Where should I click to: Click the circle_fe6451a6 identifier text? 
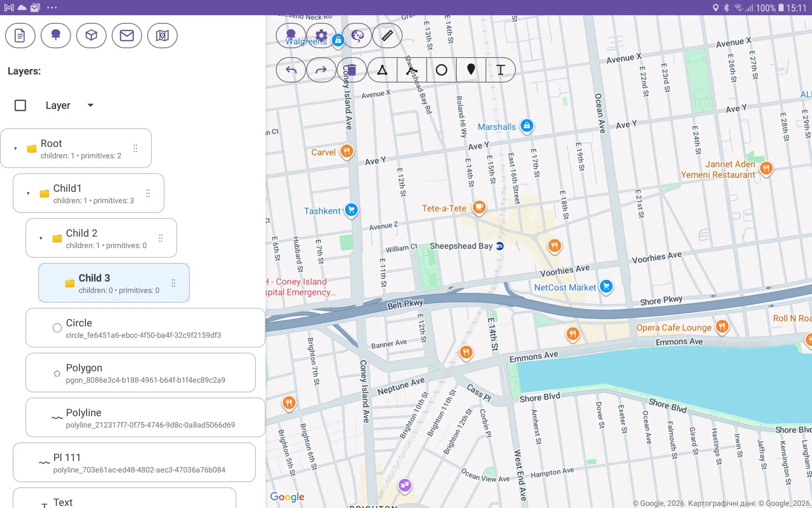143,335
